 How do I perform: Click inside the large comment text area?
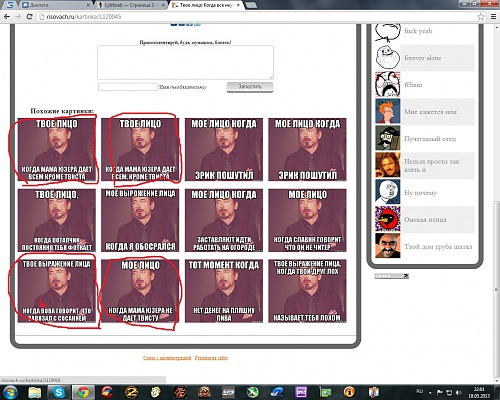(185, 62)
